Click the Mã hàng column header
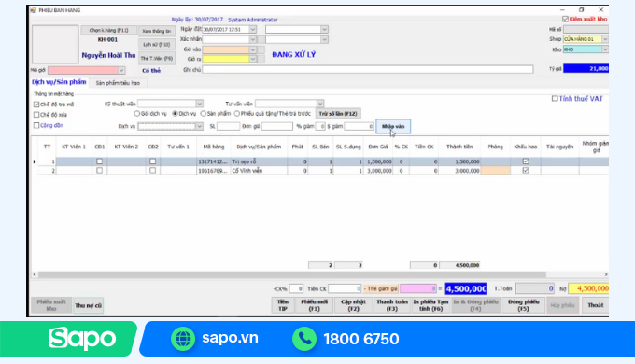This screenshot has height=364, width=635. click(x=214, y=147)
